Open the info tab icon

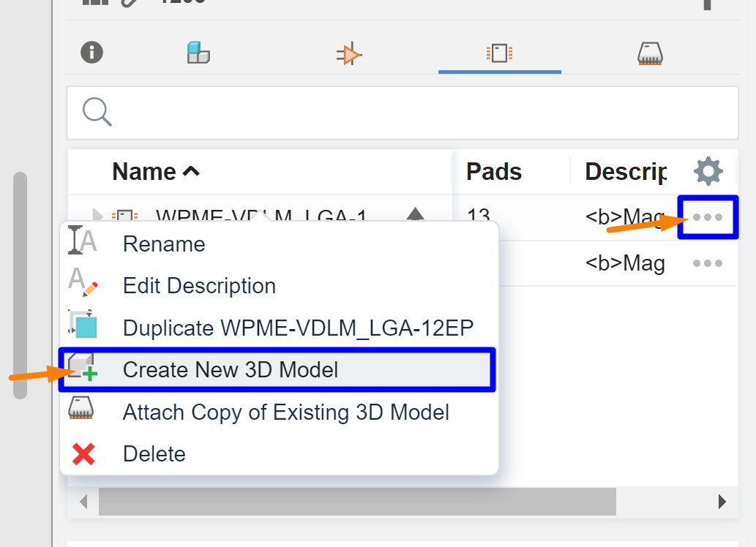click(x=91, y=53)
